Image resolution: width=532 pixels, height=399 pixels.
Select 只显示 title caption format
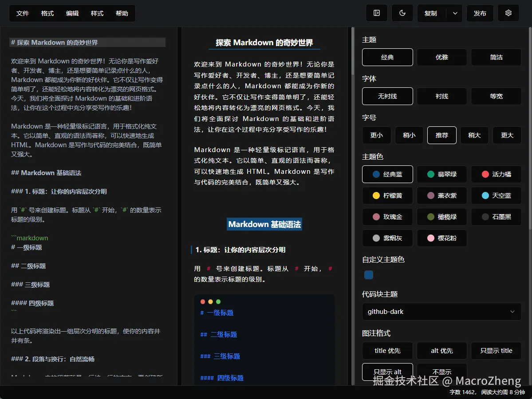496,351
